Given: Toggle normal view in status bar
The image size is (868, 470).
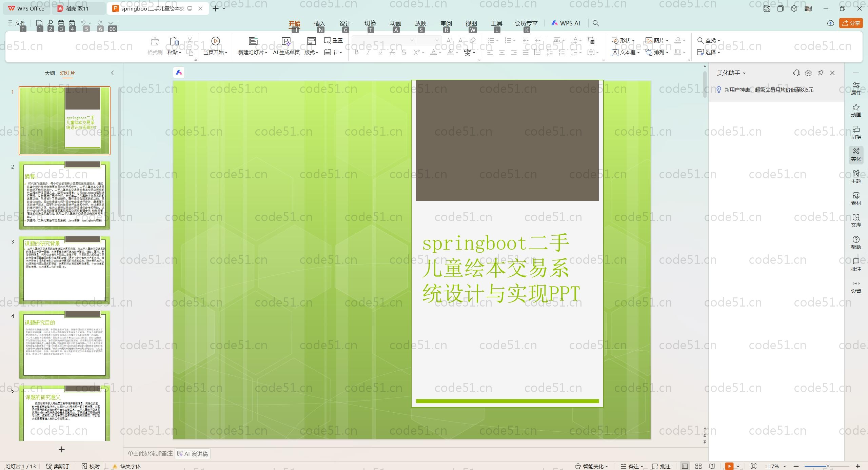Looking at the screenshot, I should 685,466.
